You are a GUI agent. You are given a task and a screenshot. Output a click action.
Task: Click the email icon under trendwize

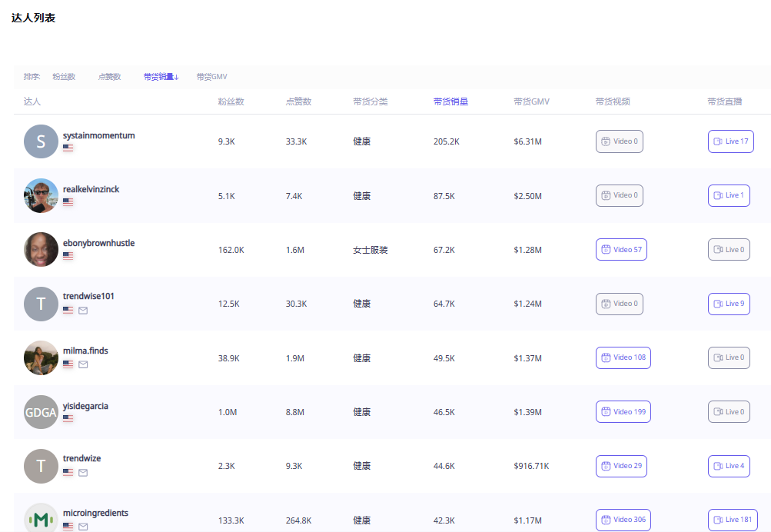tap(83, 473)
